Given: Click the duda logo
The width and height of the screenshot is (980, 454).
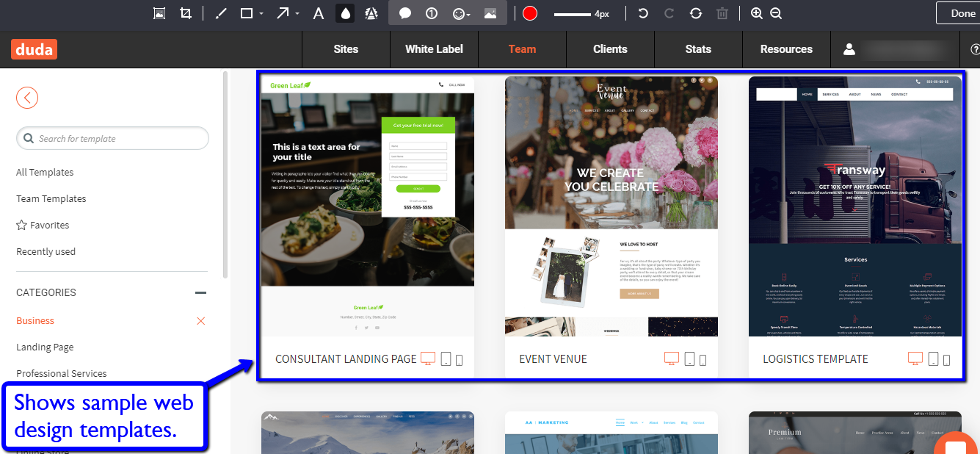Looking at the screenshot, I should (x=34, y=49).
